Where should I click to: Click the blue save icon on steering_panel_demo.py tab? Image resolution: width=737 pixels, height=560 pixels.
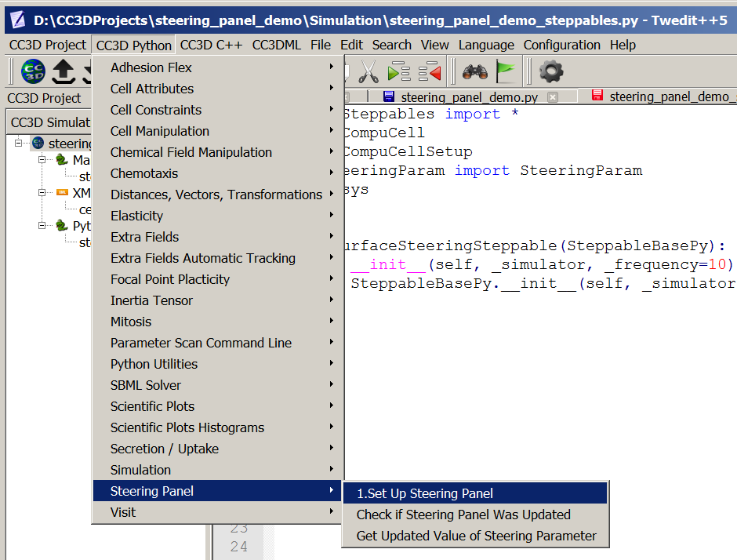(x=389, y=96)
